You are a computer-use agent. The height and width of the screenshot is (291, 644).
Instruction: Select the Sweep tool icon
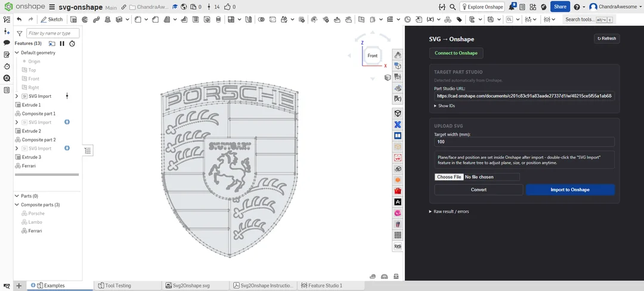click(x=96, y=19)
